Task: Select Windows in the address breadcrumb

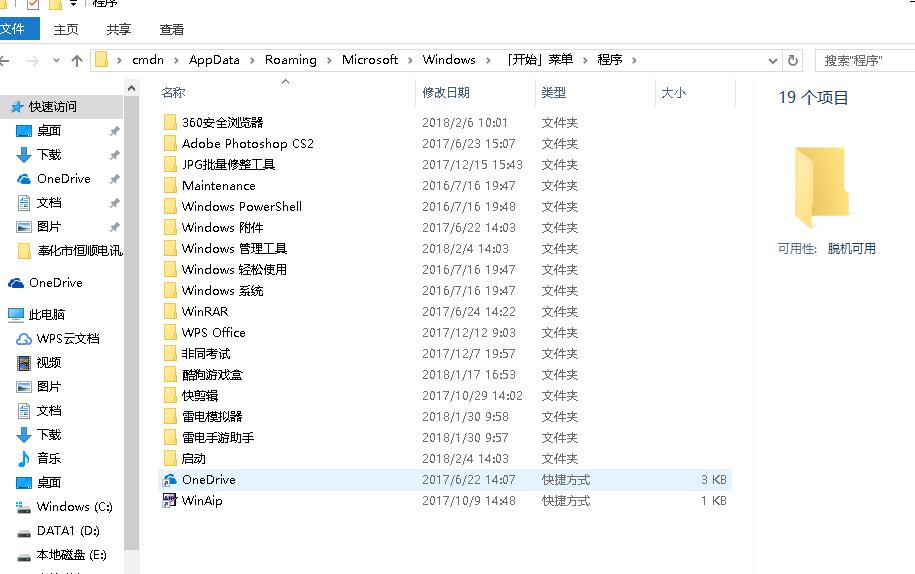Action: [449, 60]
